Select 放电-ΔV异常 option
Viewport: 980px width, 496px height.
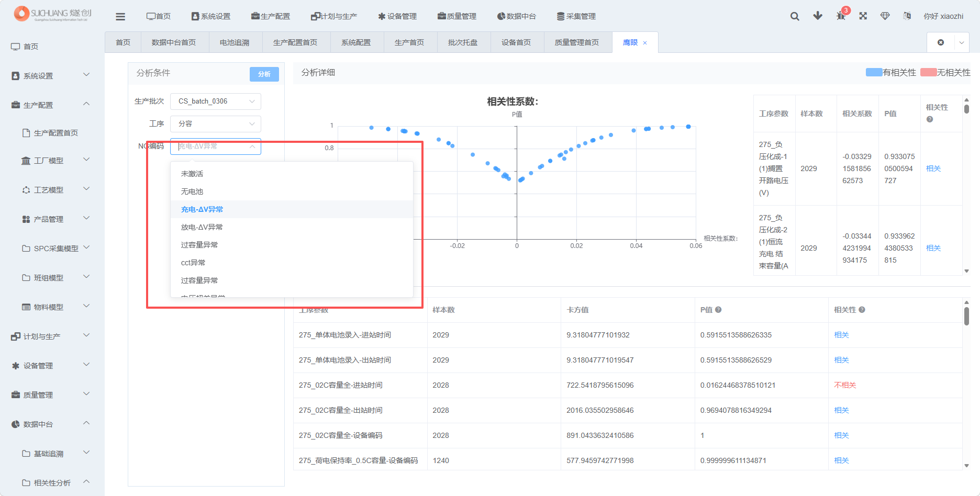coord(292,227)
